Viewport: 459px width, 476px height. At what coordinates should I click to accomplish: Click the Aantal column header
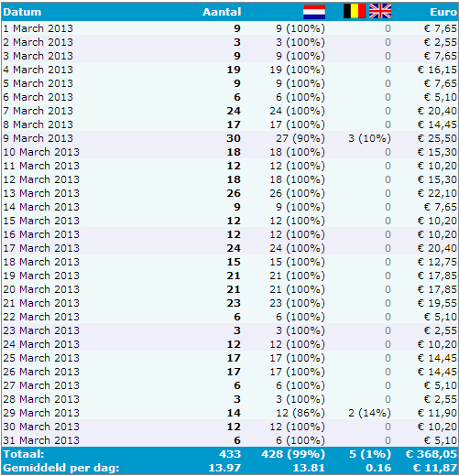222,12
